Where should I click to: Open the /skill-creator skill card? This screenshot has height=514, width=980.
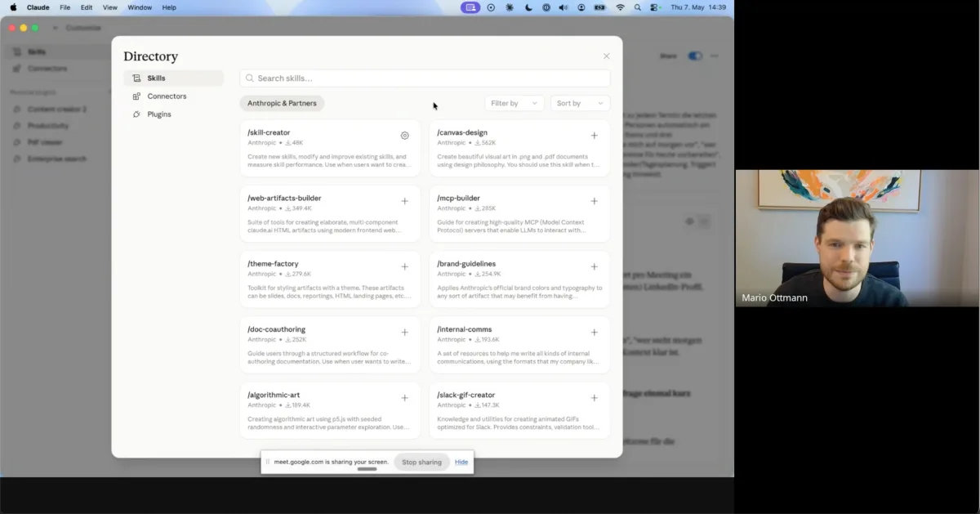pos(330,148)
